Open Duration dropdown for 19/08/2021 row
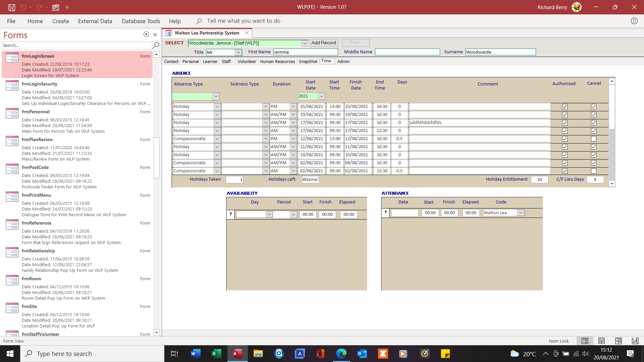Viewport: 644px width, 362px height. (x=293, y=115)
